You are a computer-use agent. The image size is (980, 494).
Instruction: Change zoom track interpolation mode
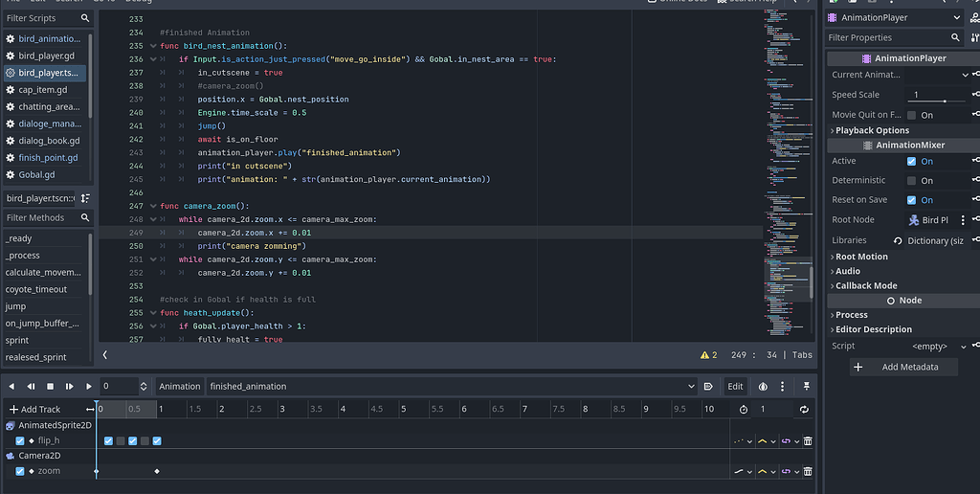click(x=767, y=471)
